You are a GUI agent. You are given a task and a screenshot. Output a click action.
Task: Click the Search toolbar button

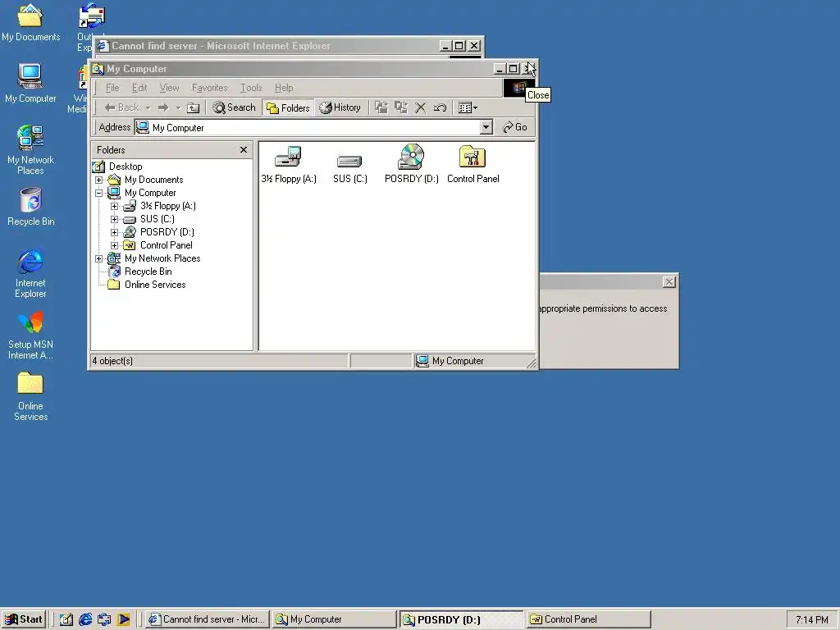[234, 107]
